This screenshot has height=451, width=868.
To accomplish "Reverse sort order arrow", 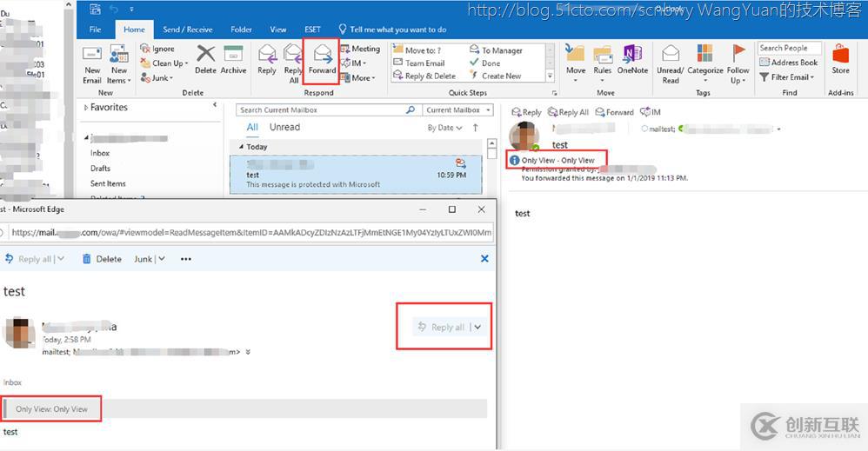I will point(476,128).
